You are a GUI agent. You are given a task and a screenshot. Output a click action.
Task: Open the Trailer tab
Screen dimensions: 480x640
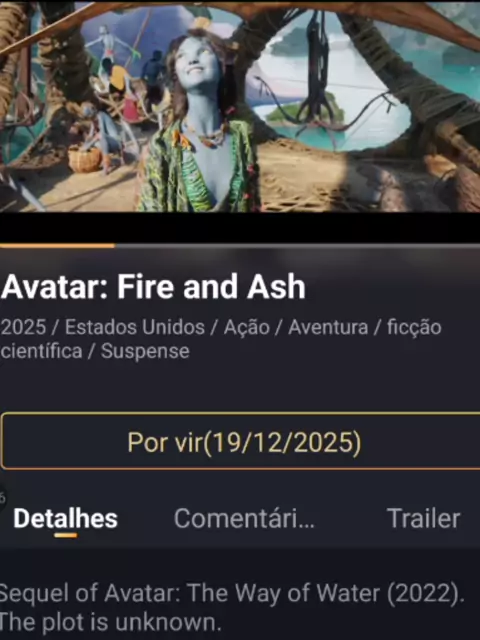click(x=423, y=518)
